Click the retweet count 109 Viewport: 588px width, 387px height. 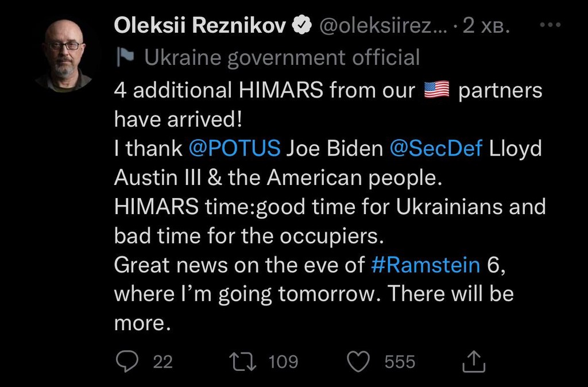[283, 361]
